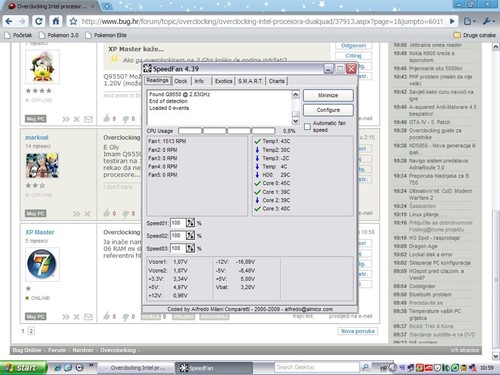
Task: Adjust the Speed03 spinner arrows
Action: point(190,248)
